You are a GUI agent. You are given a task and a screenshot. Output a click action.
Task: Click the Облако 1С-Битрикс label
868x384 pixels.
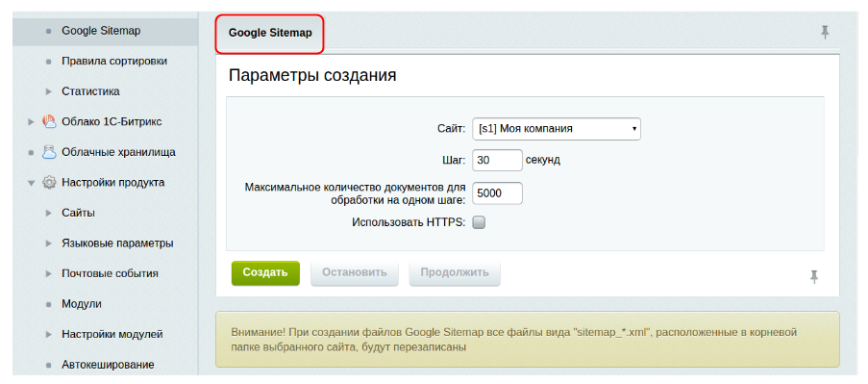(x=112, y=122)
